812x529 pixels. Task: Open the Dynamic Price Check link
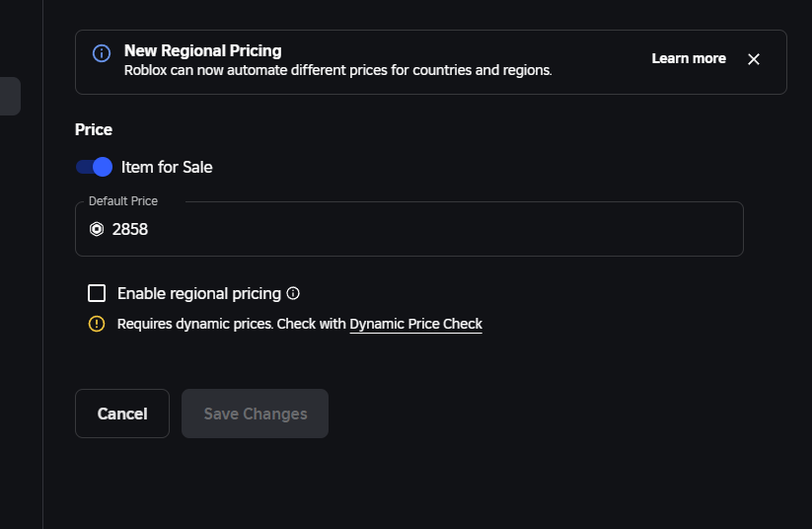[x=415, y=324]
